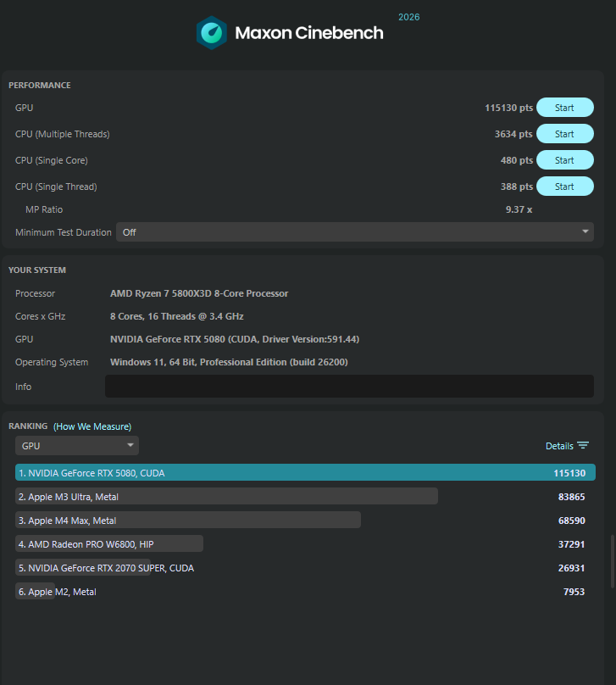Image resolution: width=616 pixels, height=685 pixels.
Task: Click the 8 Cores, 16 Threads text
Action: pyautogui.click(x=177, y=316)
